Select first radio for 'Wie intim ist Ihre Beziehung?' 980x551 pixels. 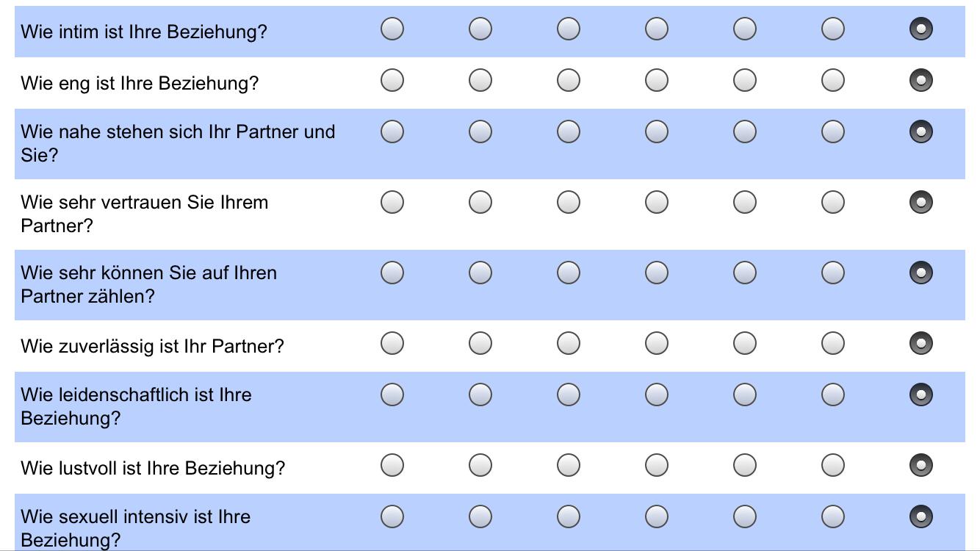point(392,29)
